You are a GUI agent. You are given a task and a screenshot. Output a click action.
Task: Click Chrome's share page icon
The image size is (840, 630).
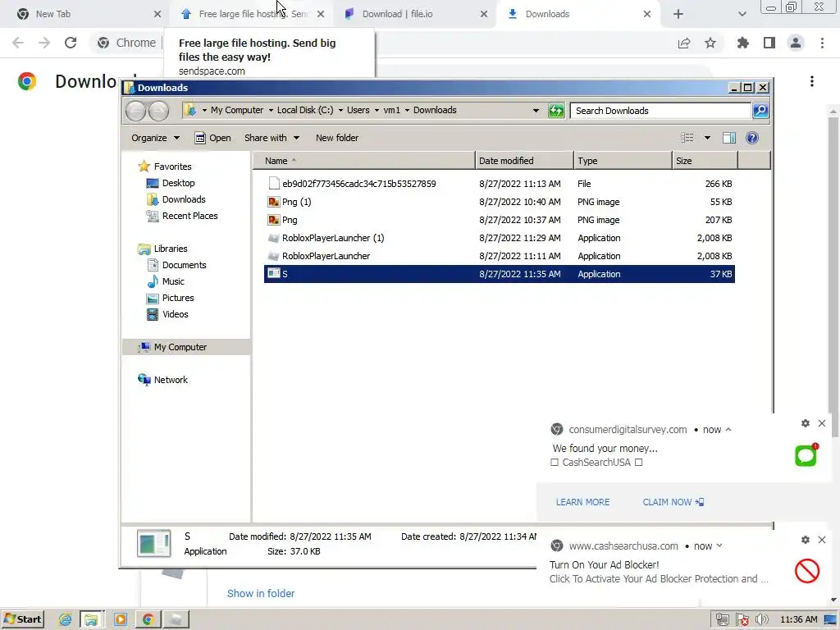pos(684,43)
